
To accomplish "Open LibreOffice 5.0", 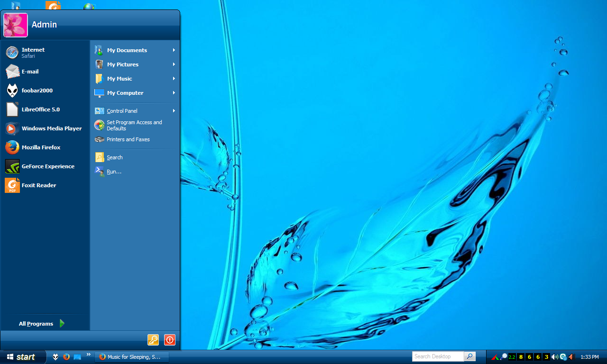I will tap(40, 109).
